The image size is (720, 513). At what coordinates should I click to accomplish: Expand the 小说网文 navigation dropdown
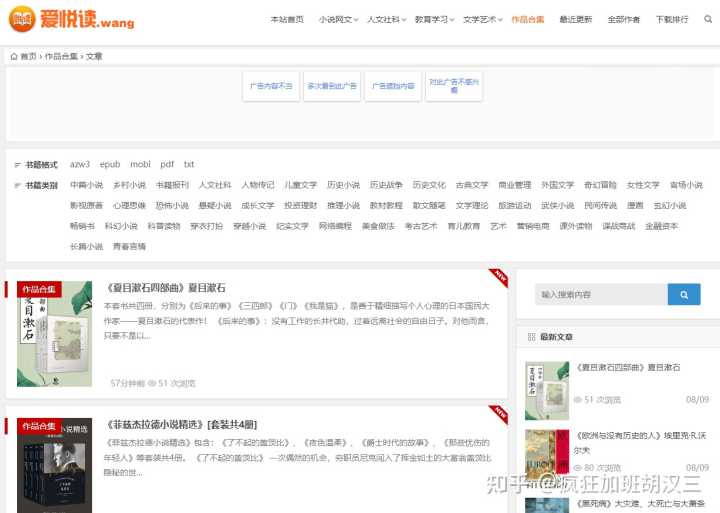click(x=338, y=19)
